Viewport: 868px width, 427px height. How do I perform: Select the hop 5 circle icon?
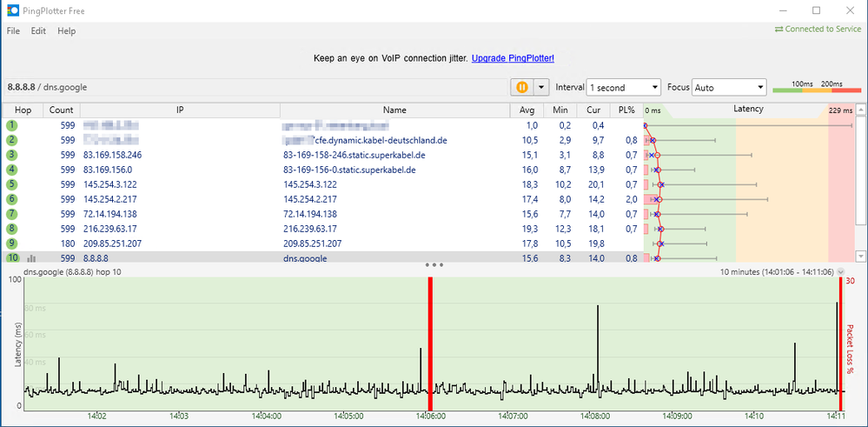[11, 184]
